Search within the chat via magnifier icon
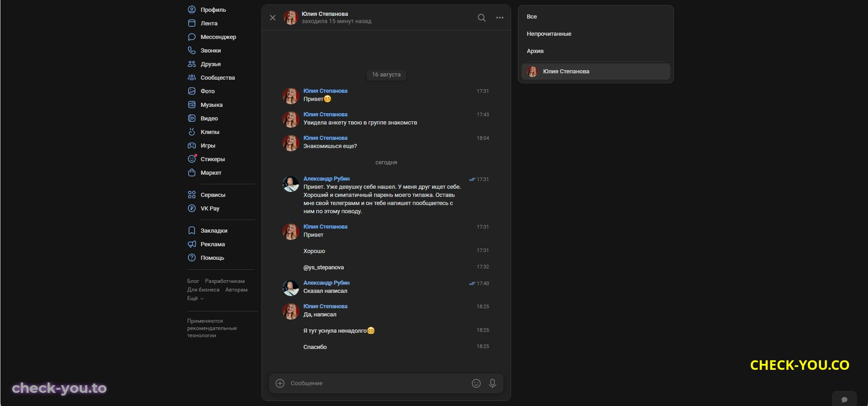 coord(482,18)
